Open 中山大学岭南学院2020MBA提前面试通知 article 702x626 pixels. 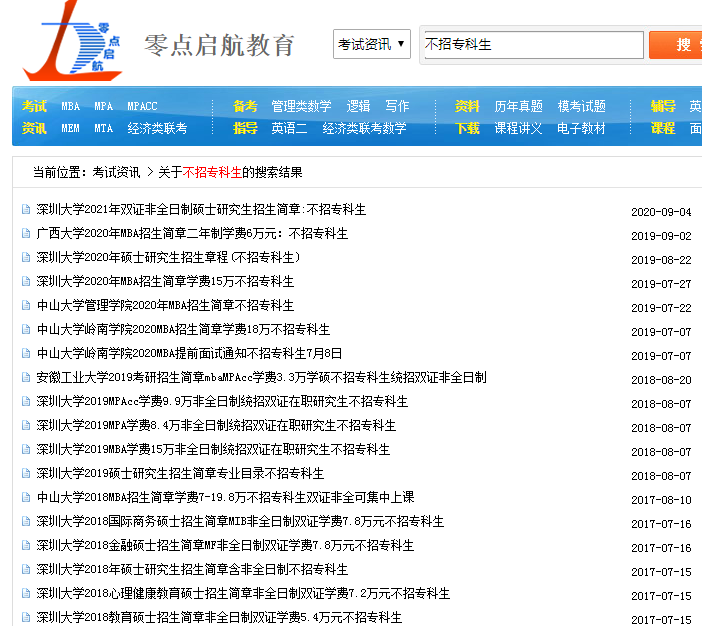click(189, 354)
